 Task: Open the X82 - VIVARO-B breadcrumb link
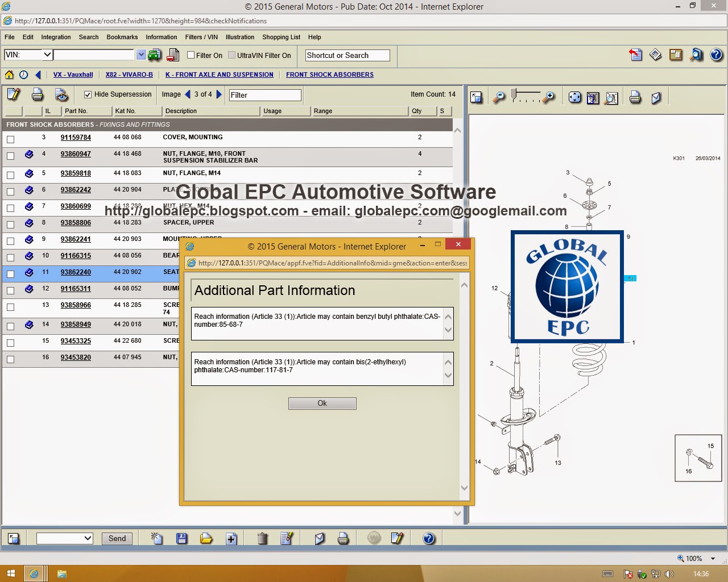click(x=129, y=74)
